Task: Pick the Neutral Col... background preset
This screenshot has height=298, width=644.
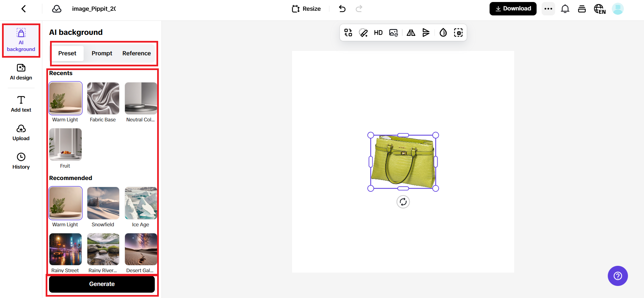Action: (141, 99)
